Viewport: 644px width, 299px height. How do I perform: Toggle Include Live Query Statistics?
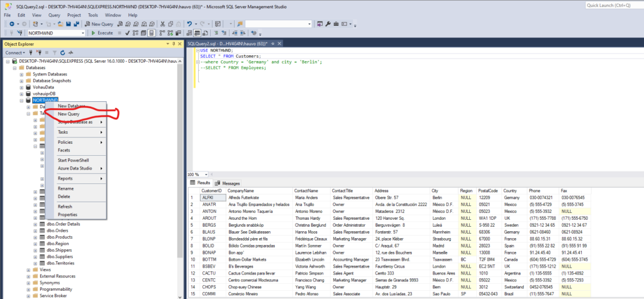(x=170, y=33)
